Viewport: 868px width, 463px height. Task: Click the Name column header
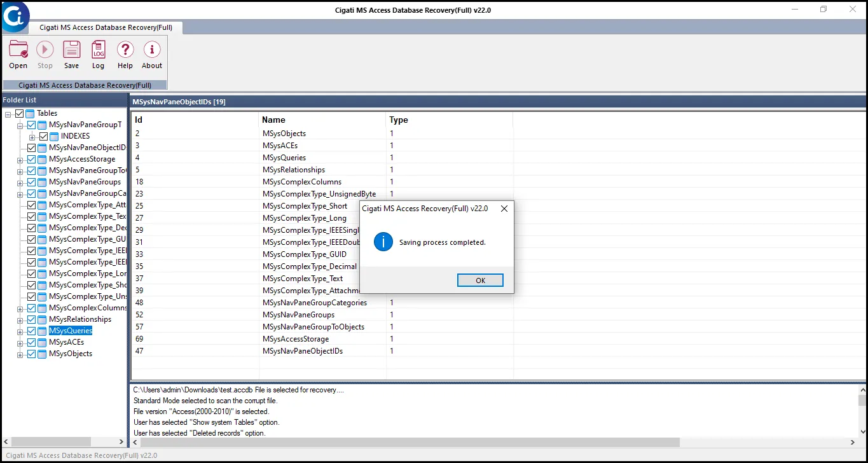coord(322,120)
